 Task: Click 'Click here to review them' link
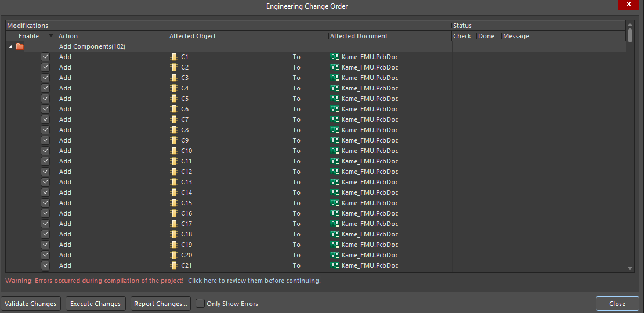point(254,281)
